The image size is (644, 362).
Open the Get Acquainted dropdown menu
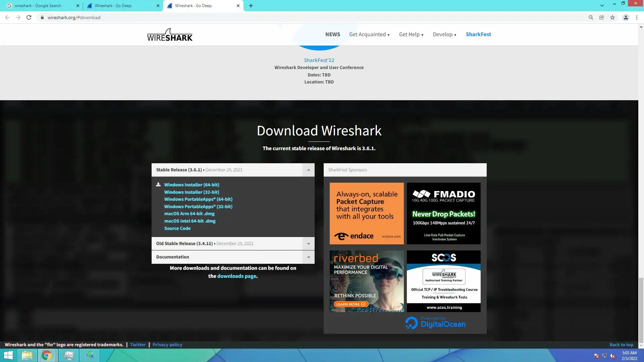[x=369, y=35]
